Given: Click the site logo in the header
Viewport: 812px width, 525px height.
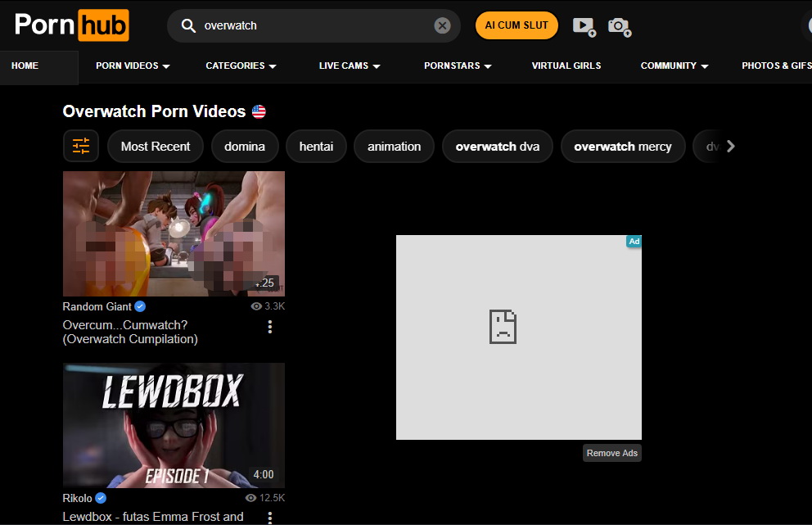Looking at the screenshot, I should click(x=71, y=25).
